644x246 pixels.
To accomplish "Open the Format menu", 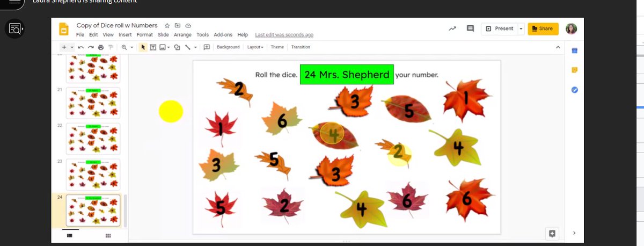I will click(144, 35).
